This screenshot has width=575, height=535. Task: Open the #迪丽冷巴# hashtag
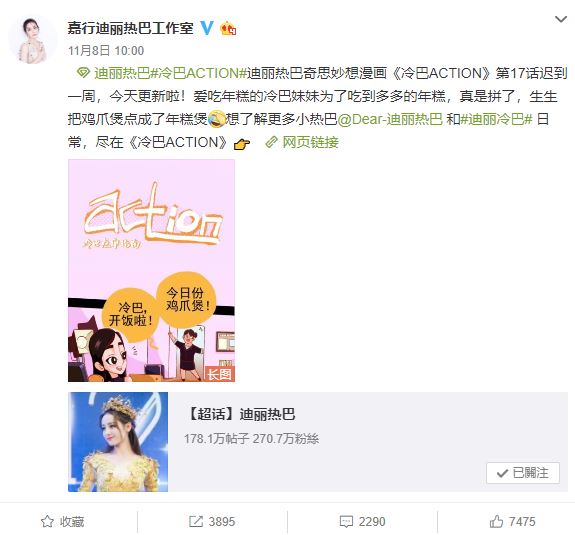[496, 119]
